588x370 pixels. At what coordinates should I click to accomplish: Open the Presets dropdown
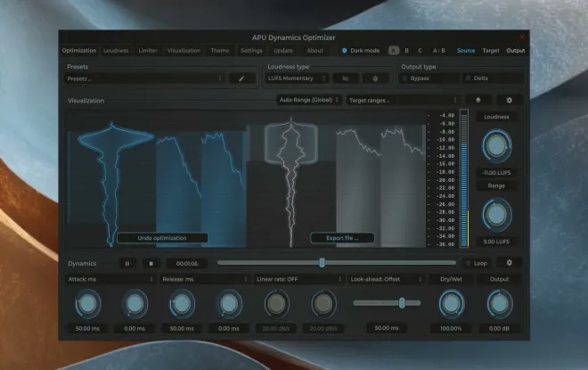[x=145, y=78]
